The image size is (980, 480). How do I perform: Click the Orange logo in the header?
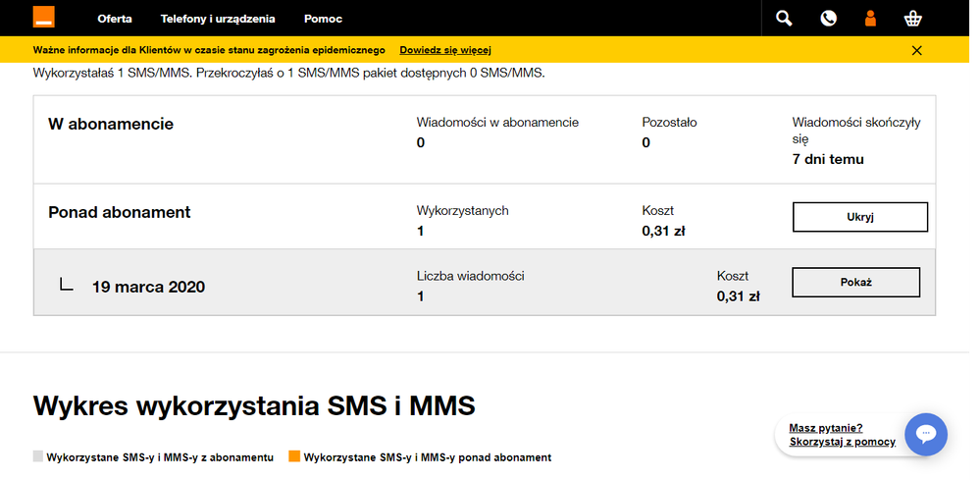click(x=44, y=17)
